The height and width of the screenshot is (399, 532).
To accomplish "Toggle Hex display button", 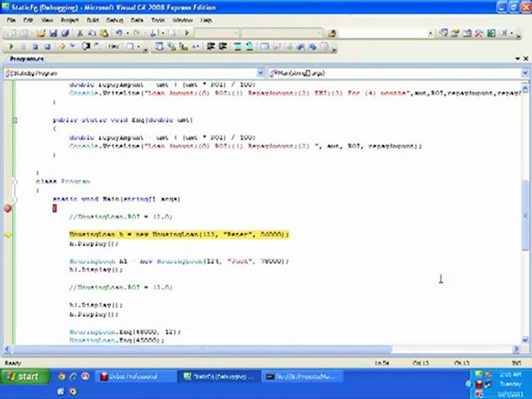I will click(x=114, y=47).
